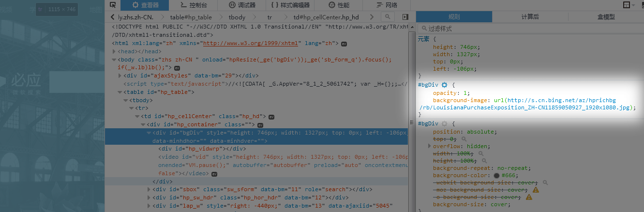
Task: Click breadcrumb left scroll arrow
Action: click(x=112, y=17)
